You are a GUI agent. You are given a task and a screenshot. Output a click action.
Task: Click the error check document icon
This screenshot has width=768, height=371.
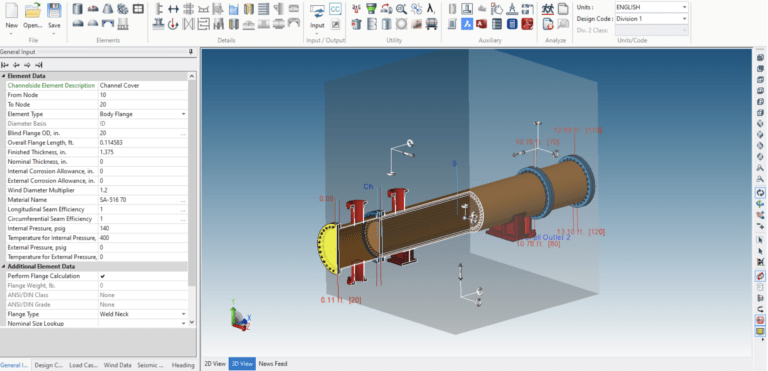pos(548,24)
